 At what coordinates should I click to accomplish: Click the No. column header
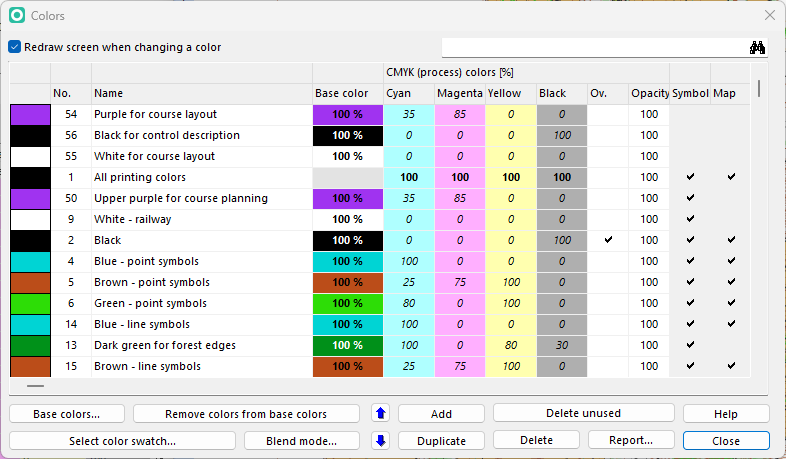click(71, 93)
